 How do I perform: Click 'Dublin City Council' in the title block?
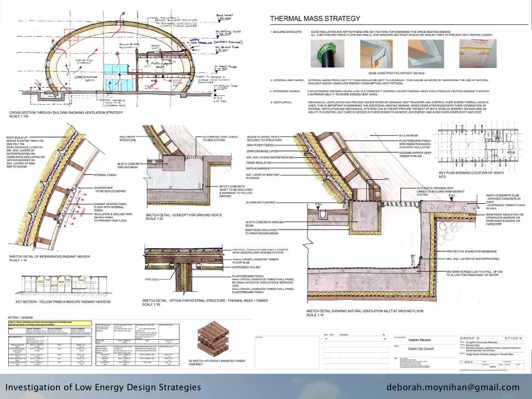click(421, 349)
